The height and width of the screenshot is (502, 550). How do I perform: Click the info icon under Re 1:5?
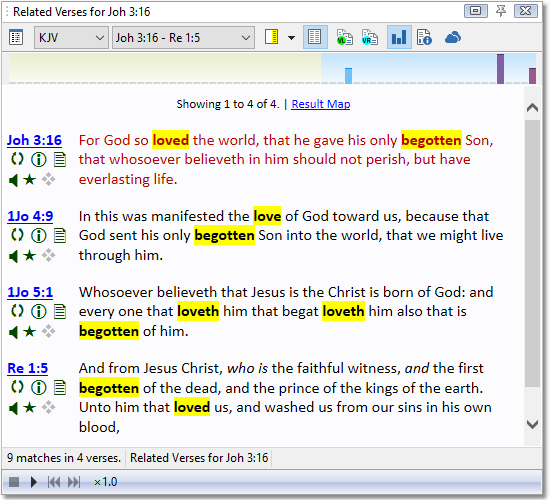(39, 388)
